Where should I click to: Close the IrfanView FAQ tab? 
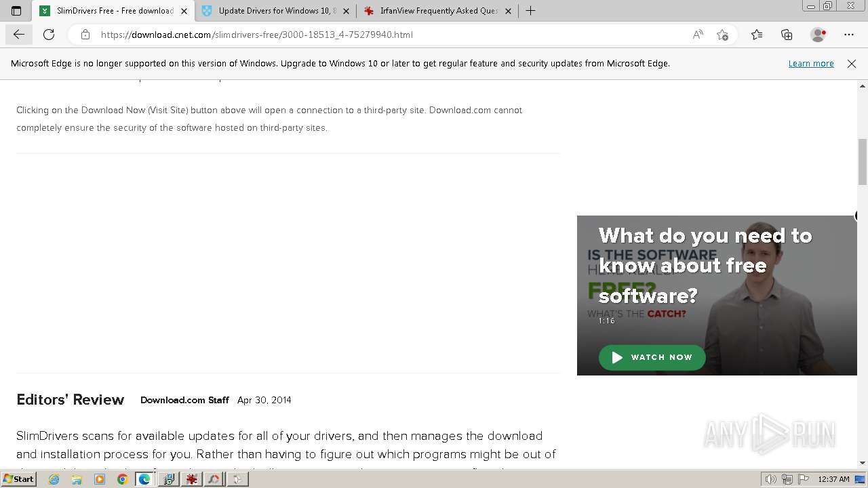click(508, 11)
